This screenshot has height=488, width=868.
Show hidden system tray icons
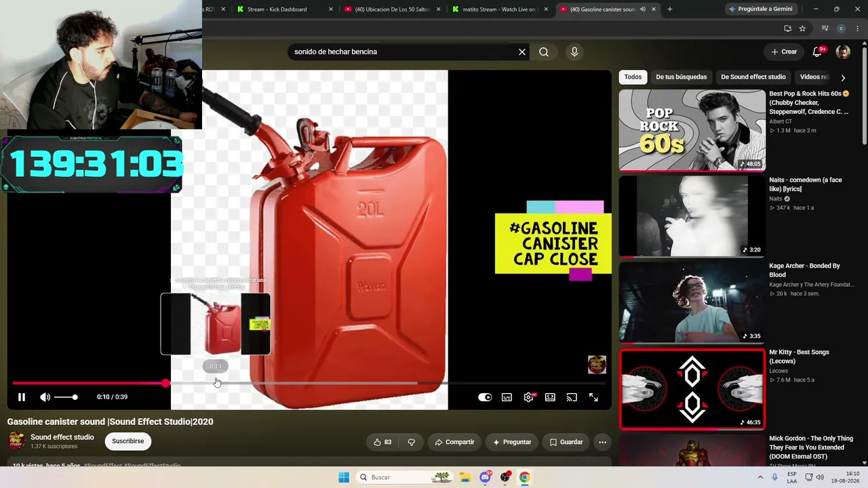pos(762,477)
